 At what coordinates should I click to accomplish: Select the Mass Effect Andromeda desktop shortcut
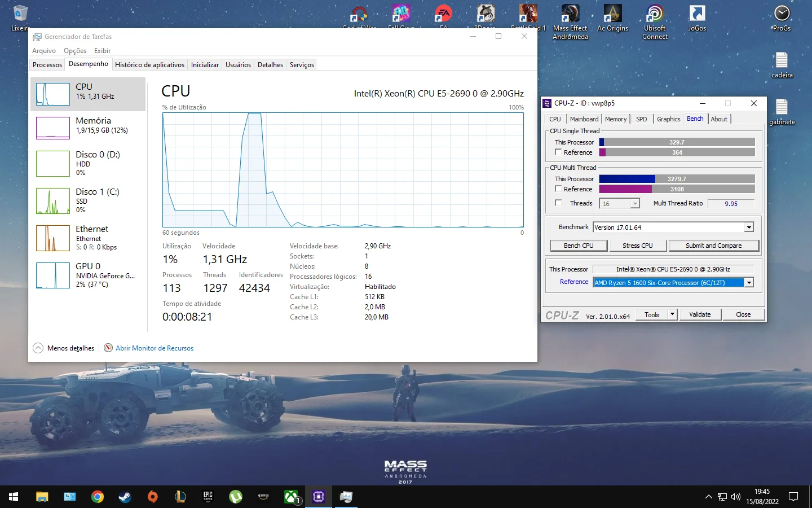[570, 21]
